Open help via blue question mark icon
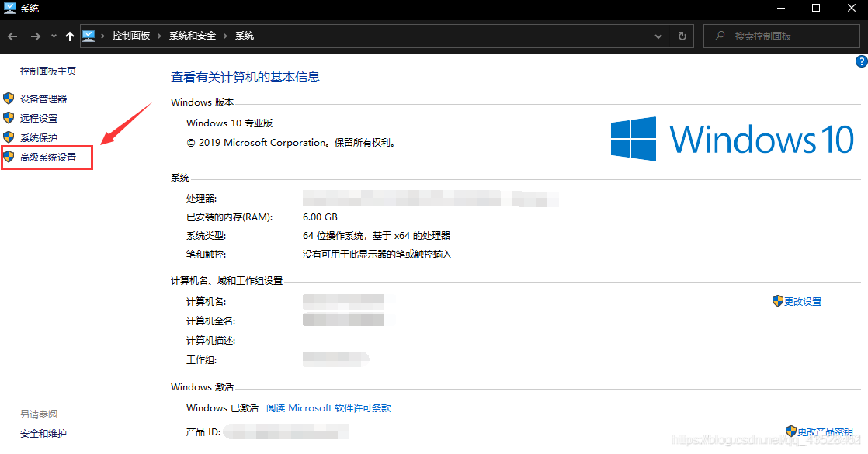This screenshot has width=868, height=454. click(x=861, y=61)
